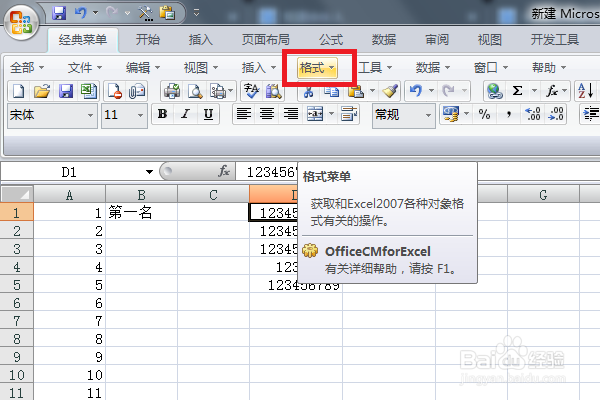
Task: Click the copy icon
Action: (x=331, y=91)
